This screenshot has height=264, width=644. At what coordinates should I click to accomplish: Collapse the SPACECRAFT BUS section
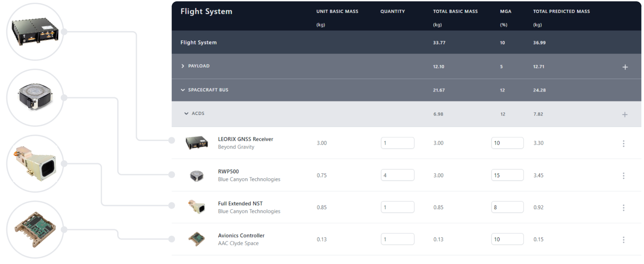point(182,90)
